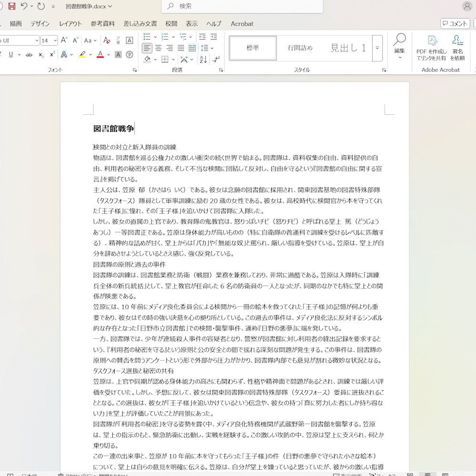Image resolution: width=476 pixels, height=476 pixels.
Task: Toggle left text alignment
Action: tap(147, 48)
